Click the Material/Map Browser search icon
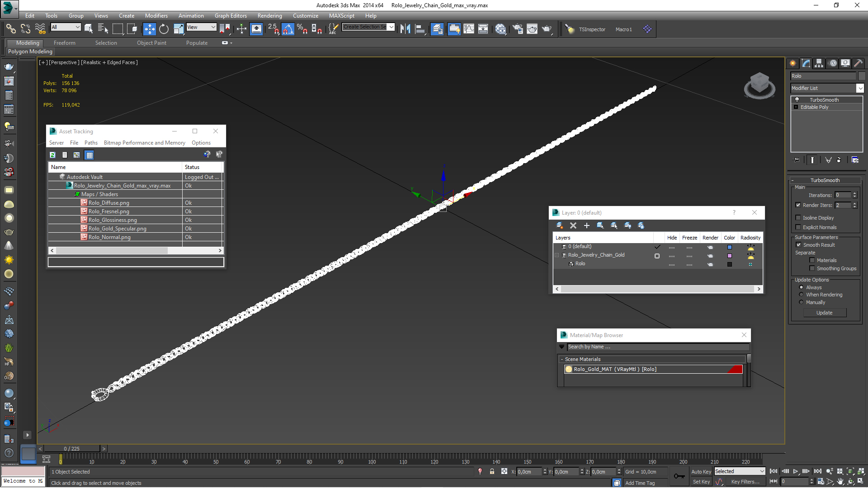Viewport: 868px width, 488px height. (562, 346)
